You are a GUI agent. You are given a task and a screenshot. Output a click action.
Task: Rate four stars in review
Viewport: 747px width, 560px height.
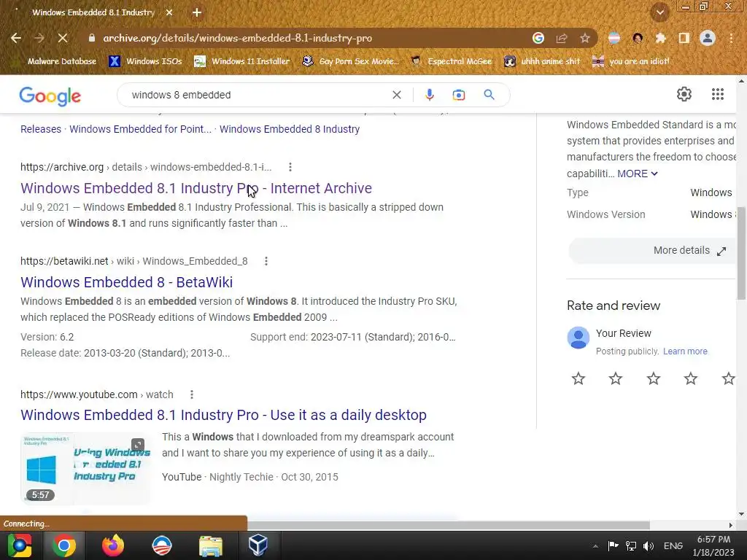(x=690, y=378)
